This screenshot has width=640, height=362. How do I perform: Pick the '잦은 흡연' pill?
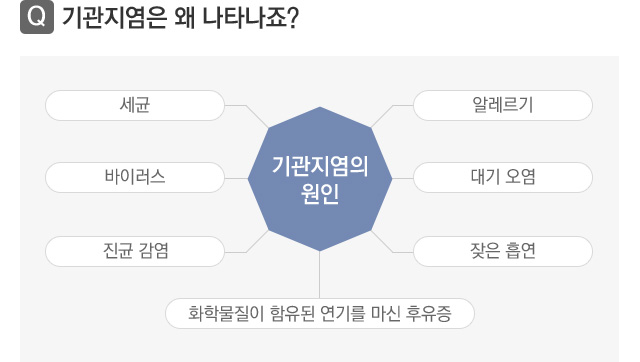(503, 251)
